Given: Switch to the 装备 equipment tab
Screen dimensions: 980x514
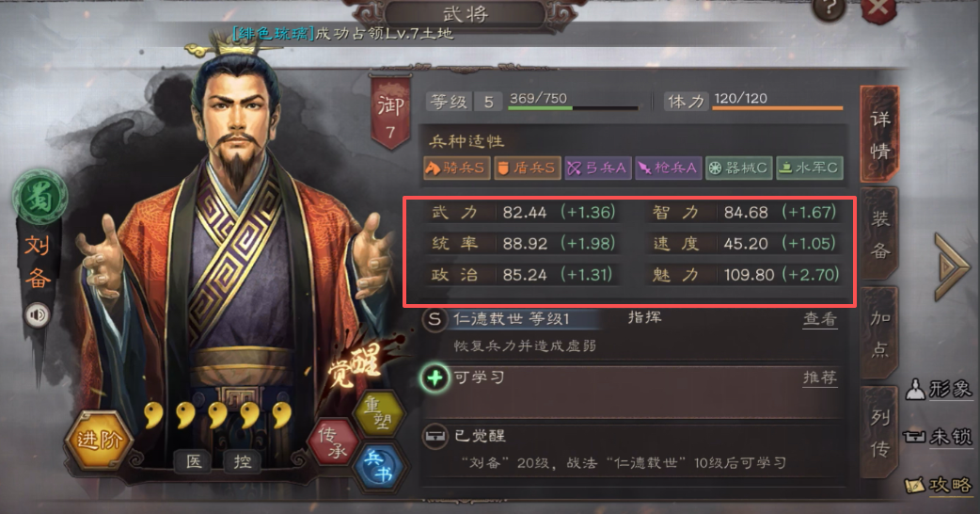Looking at the screenshot, I should tap(879, 234).
